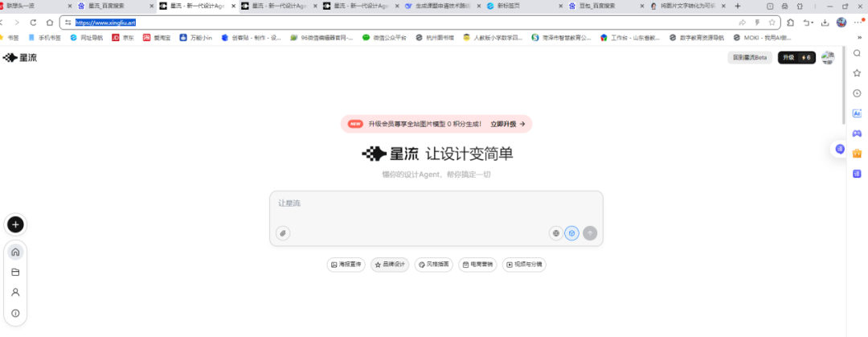Image resolution: width=868 pixels, height=337 pixels.
Task: Open the 京东 bookmark
Action: click(x=123, y=38)
